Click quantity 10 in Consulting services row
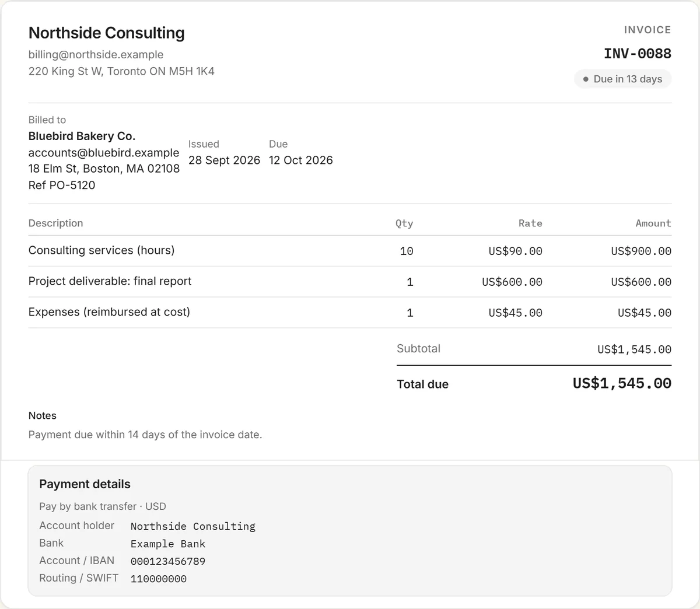 pyautogui.click(x=407, y=251)
